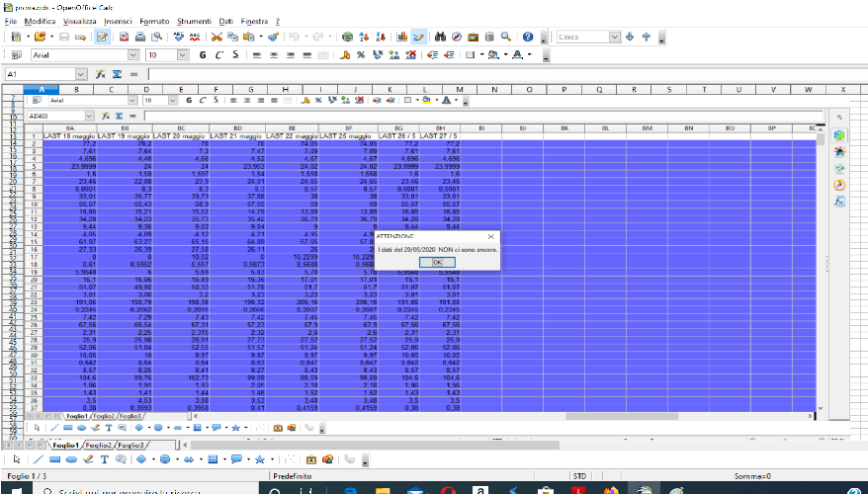
Task: Click the Export as PDF icon in main toolbar
Action: [x=124, y=38]
